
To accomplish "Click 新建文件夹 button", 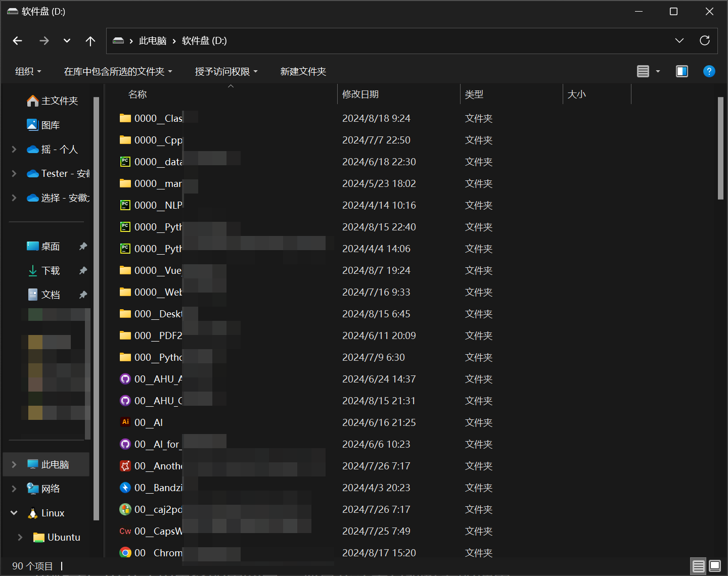I will (303, 72).
